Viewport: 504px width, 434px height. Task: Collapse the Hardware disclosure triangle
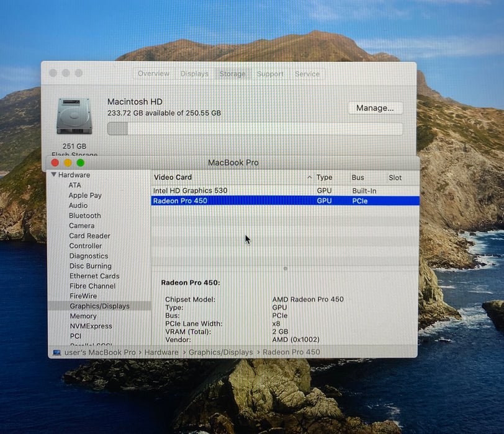[x=53, y=175]
